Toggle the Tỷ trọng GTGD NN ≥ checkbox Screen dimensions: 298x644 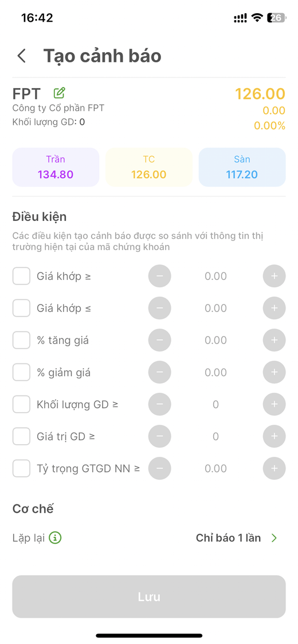(x=21, y=468)
